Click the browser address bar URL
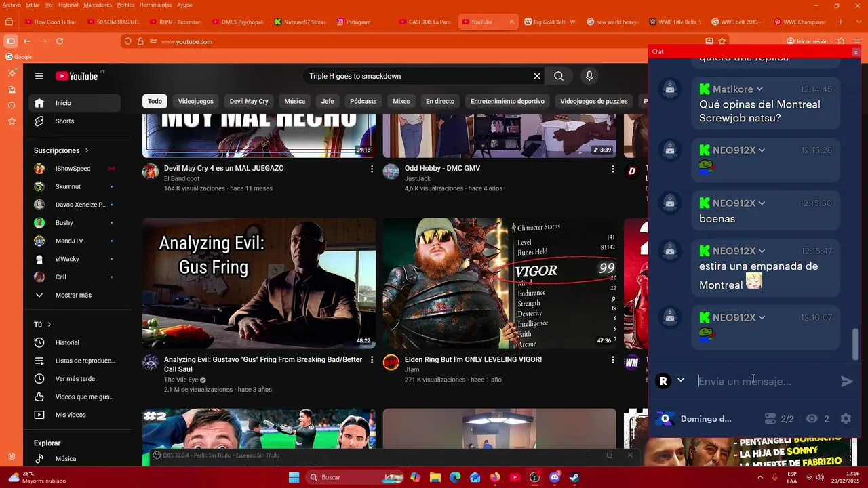 pyautogui.click(x=186, y=41)
